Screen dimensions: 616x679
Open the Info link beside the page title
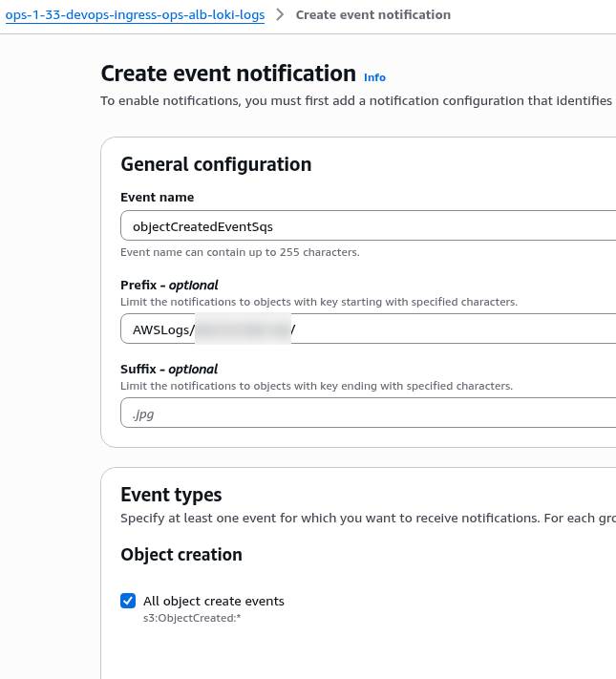coord(374,77)
